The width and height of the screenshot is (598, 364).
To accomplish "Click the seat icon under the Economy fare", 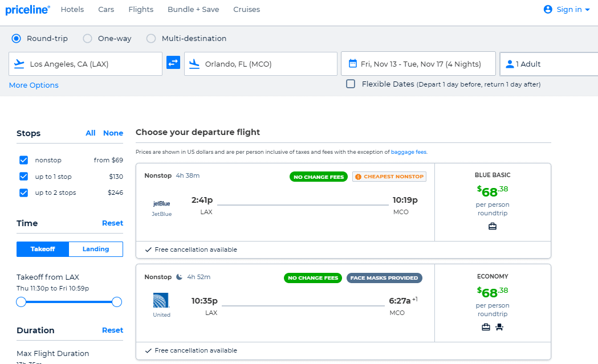I will point(499,326).
